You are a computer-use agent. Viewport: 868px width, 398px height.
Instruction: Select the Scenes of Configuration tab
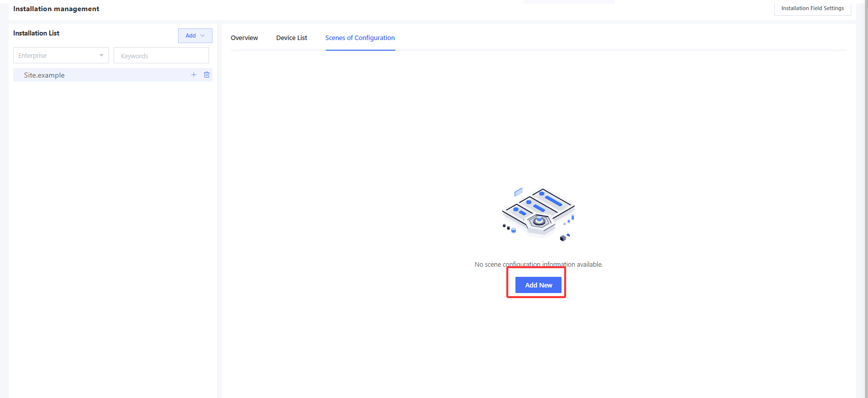pyautogui.click(x=360, y=38)
